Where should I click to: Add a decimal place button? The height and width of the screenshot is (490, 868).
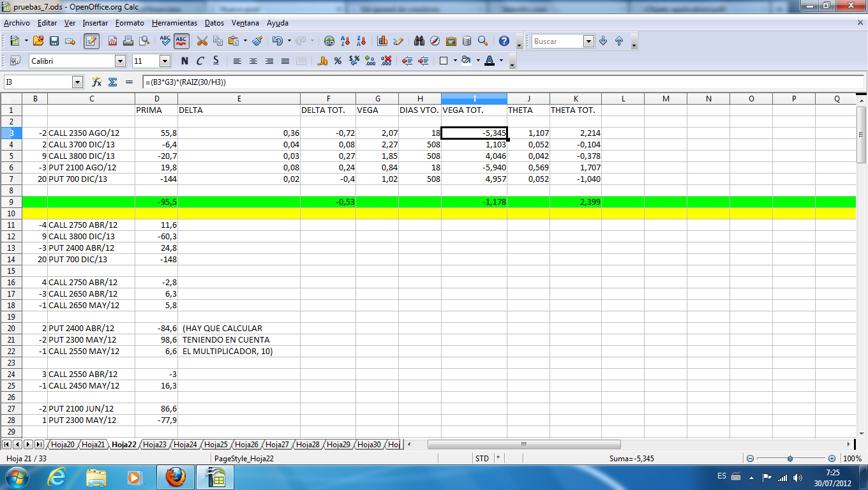coord(370,61)
